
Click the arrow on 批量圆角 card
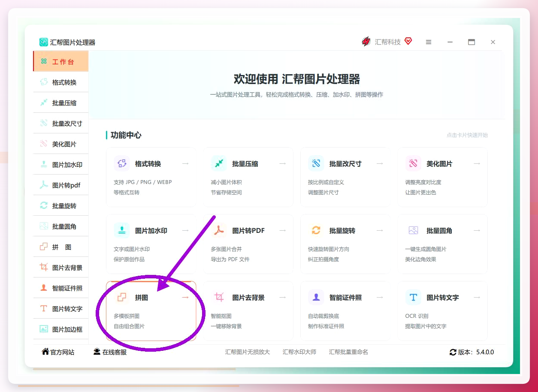tap(477, 230)
